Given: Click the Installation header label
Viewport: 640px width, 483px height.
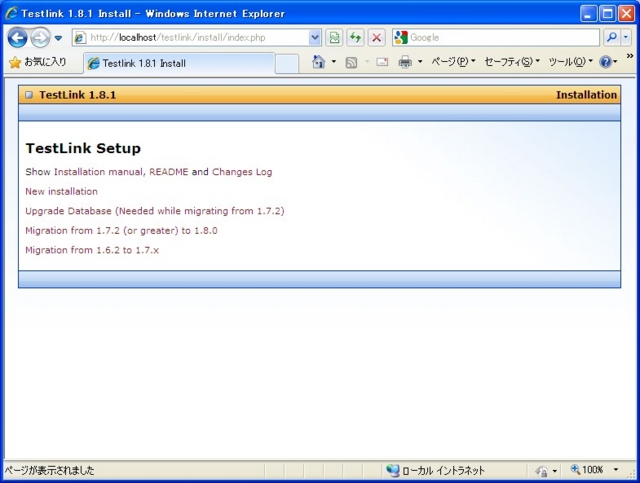Looking at the screenshot, I should (586, 95).
